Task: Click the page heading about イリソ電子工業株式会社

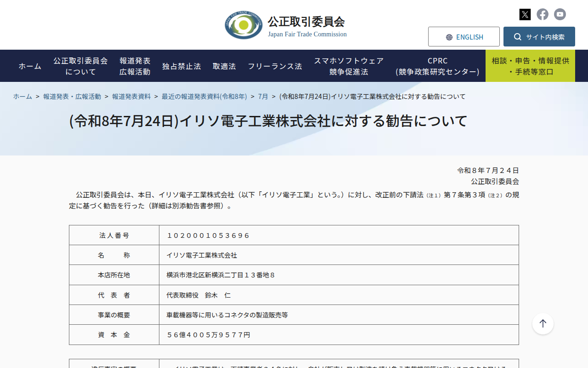Action: point(268,121)
